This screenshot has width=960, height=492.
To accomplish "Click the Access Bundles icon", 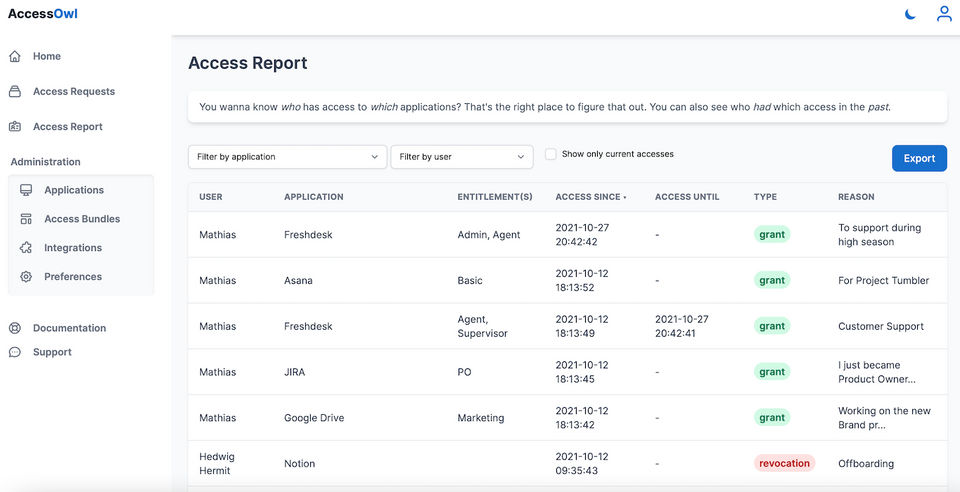I will pos(26,219).
